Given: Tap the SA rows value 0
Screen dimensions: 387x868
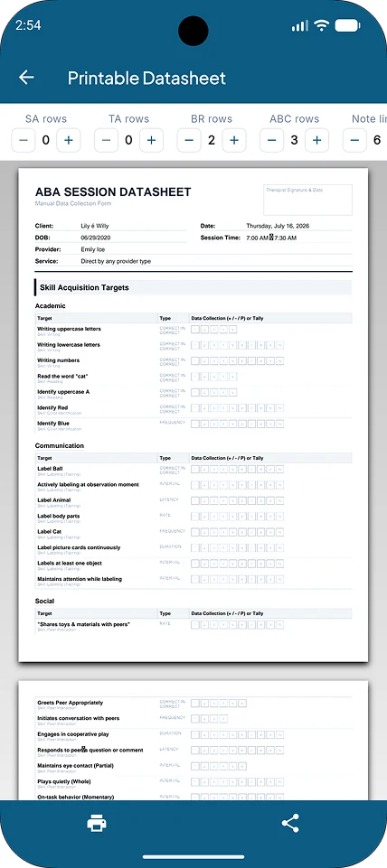Looking at the screenshot, I should click(46, 141).
